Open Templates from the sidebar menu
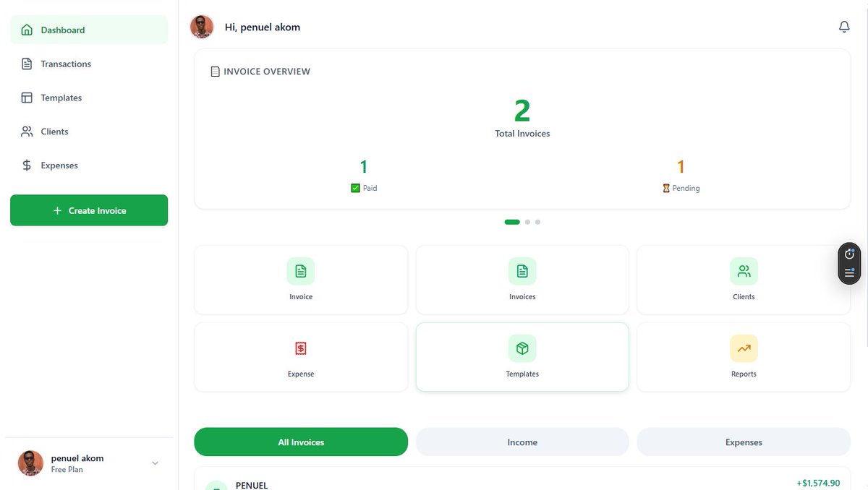This screenshot has width=868, height=490. point(89,98)
